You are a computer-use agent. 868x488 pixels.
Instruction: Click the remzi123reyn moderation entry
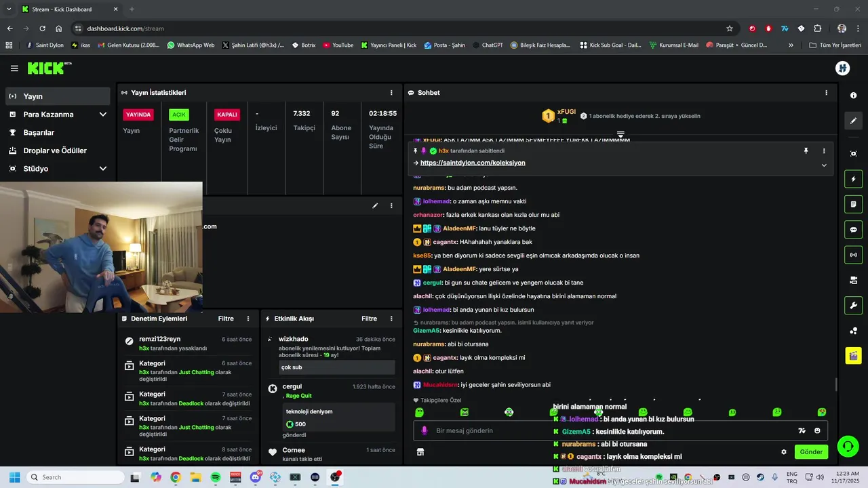(x=188, y=343)
